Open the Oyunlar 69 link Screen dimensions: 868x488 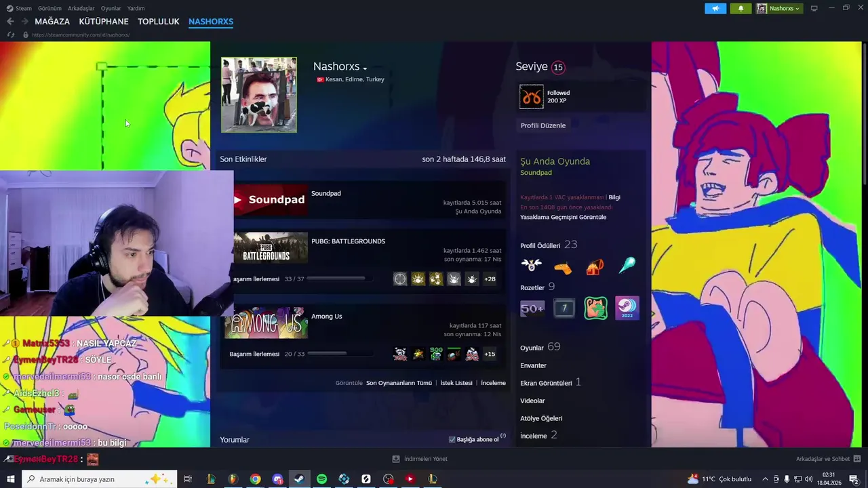[x=540, y=347]
